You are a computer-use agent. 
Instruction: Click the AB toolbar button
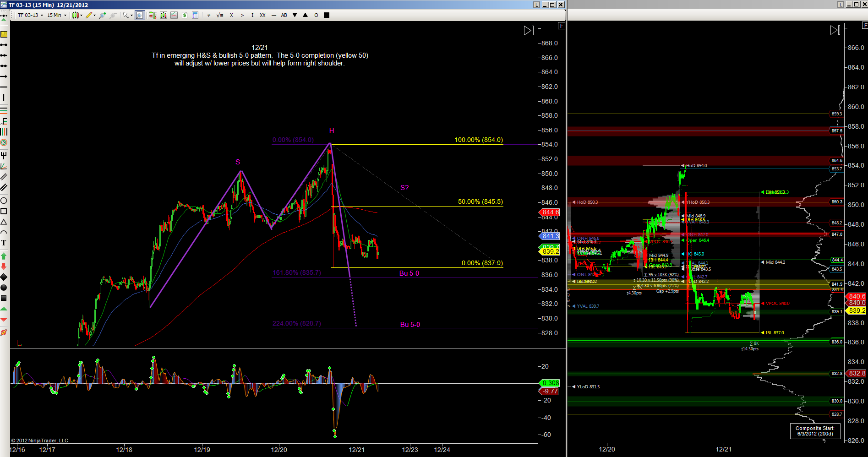click(284, 15)
